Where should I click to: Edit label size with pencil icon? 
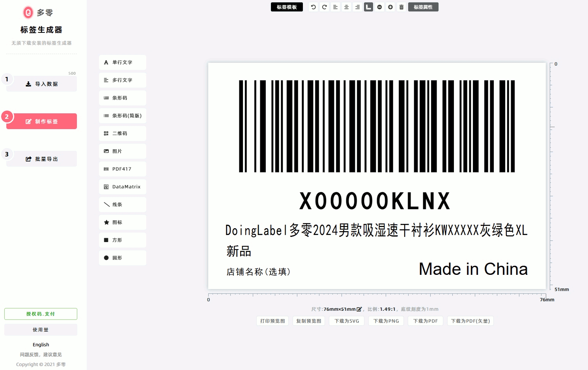[359, 309]
